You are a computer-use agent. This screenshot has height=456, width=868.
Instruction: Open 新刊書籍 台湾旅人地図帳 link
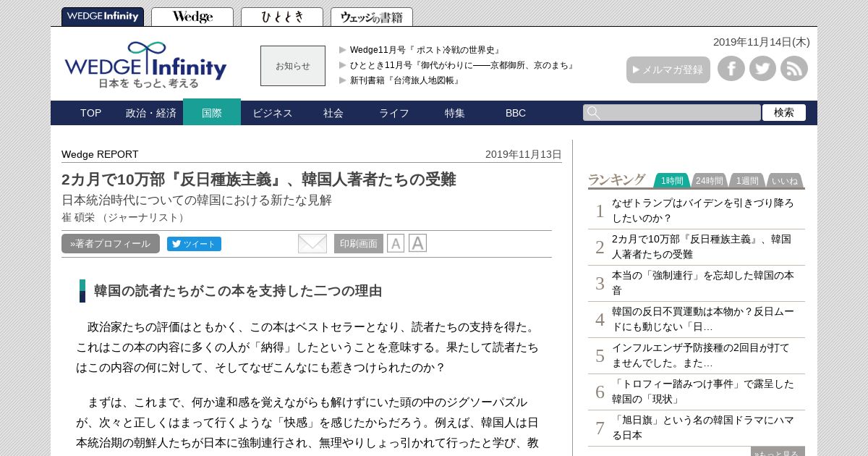click(405, 80)
